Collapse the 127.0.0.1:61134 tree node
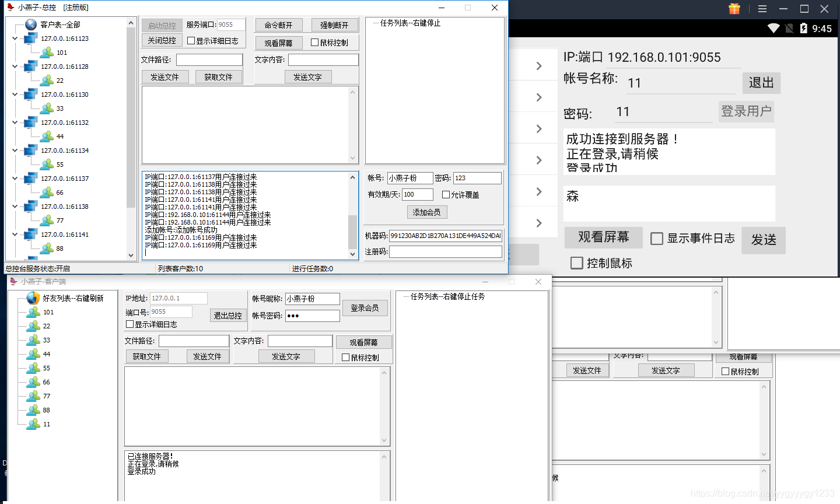This screenshot has height=504, width=840. (x=15, y=150)
